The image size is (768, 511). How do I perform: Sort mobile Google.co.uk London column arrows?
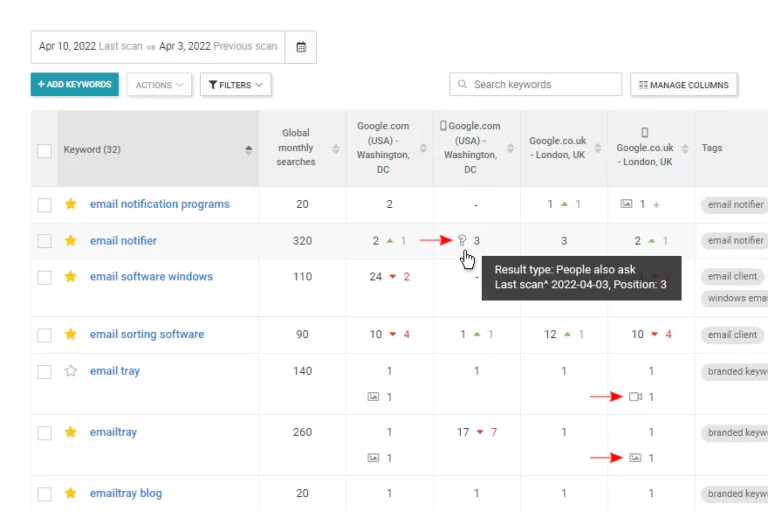coord(685,148)
